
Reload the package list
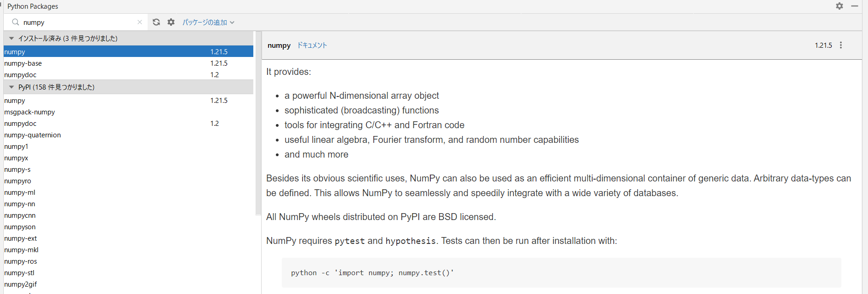point(156,22)
